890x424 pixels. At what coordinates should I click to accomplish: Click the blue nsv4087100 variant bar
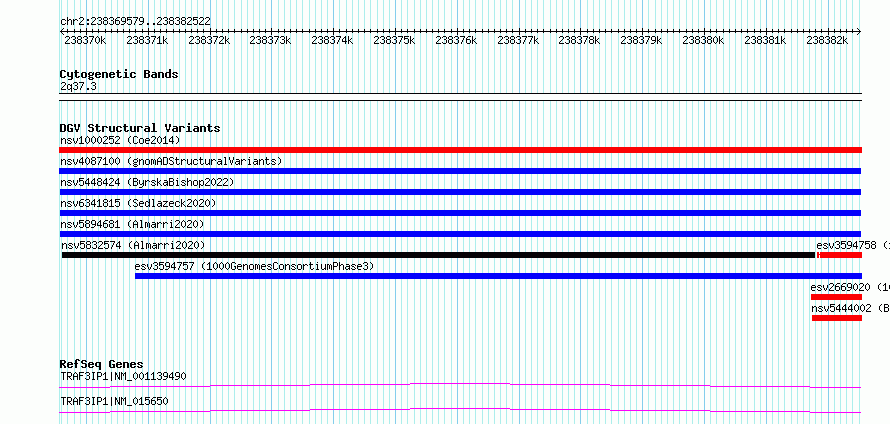(460, 171)
